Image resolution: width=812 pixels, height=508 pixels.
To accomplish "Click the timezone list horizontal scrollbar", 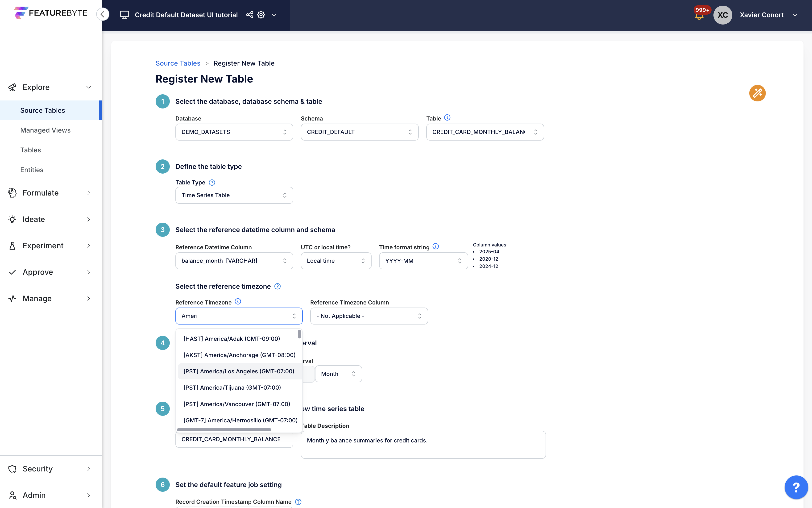I will (224, 430).
